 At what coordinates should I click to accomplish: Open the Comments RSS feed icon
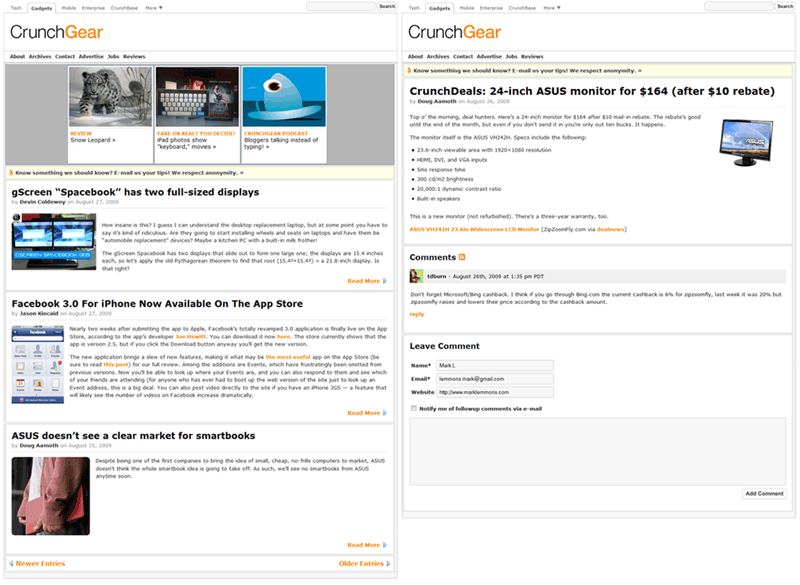462,258
